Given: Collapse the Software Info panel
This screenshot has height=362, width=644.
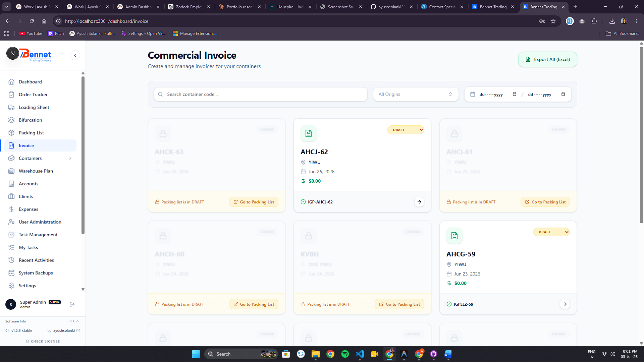Looking at the screenshot, I should [x=78, y=321].
